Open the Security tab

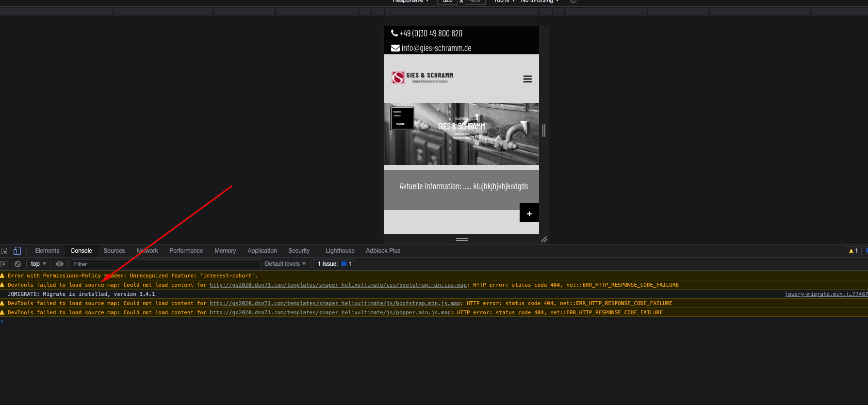point(299,251)
